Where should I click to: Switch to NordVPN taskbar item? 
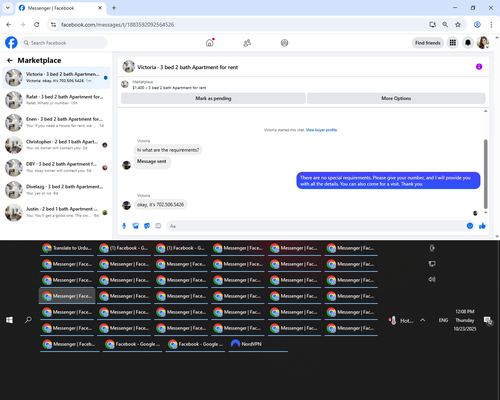coord(258,344)
